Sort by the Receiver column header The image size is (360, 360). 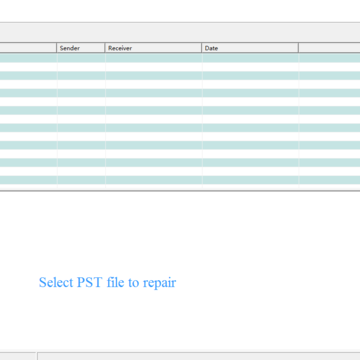pyautogui.click(x=153, y=48)
